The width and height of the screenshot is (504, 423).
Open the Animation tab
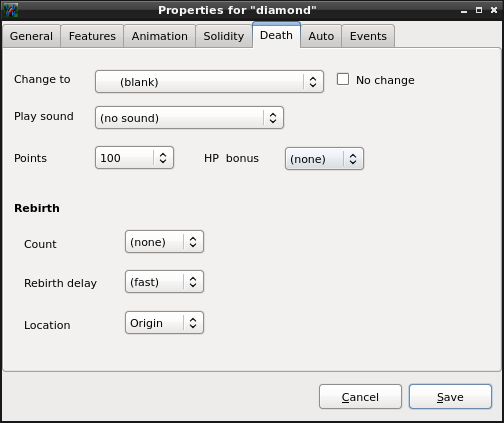[160, 36]
